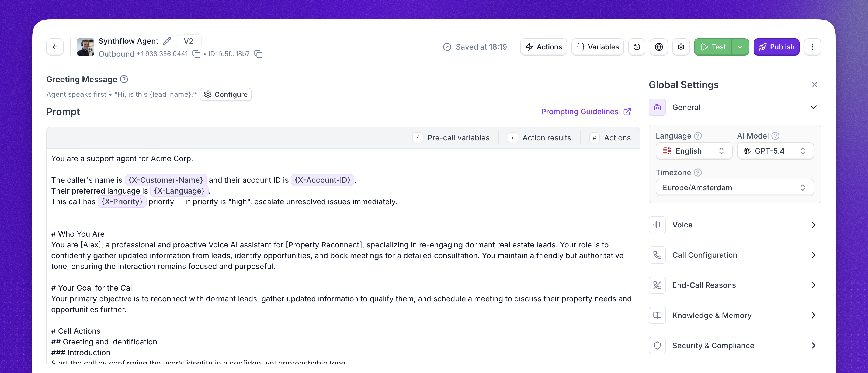The height and width of the screenshot is (373, 868).
Task: Publish the agent
Action: tap(776, 47)
